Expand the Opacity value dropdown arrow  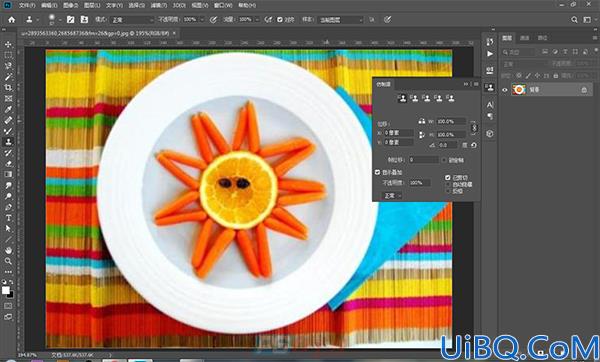tap(202, 20)
